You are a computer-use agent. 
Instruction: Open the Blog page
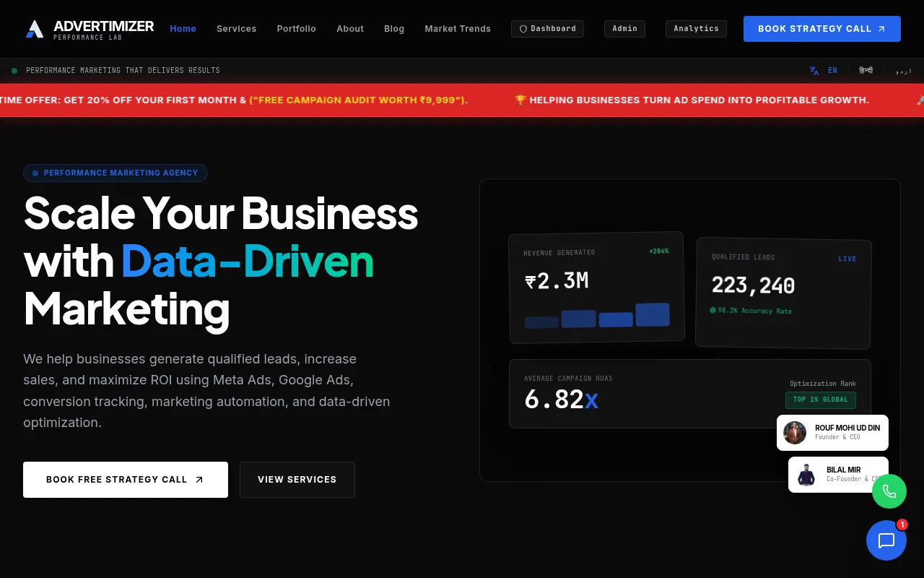coord(394,29)
